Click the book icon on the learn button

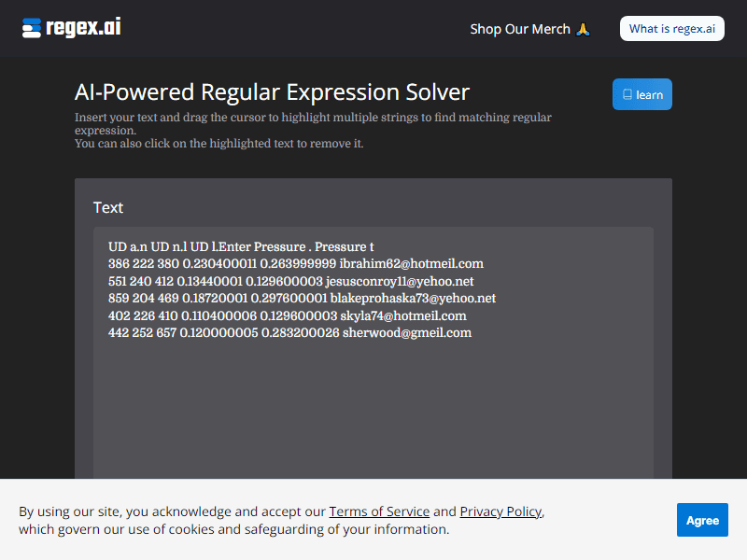coord(627,94)
